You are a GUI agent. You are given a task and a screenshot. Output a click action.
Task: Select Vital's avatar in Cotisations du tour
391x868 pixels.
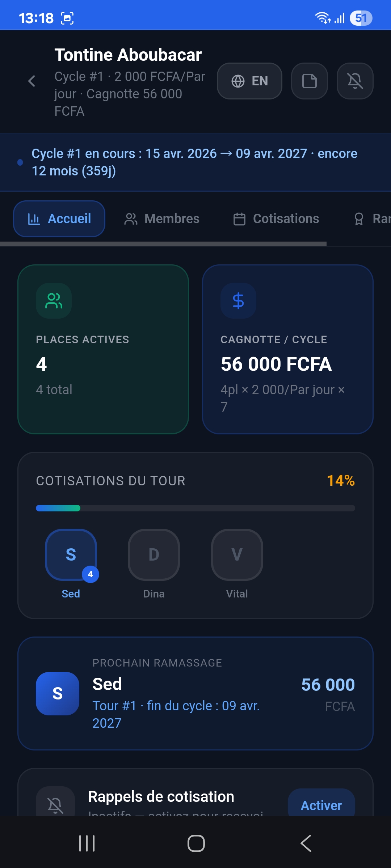coord(237,555)
